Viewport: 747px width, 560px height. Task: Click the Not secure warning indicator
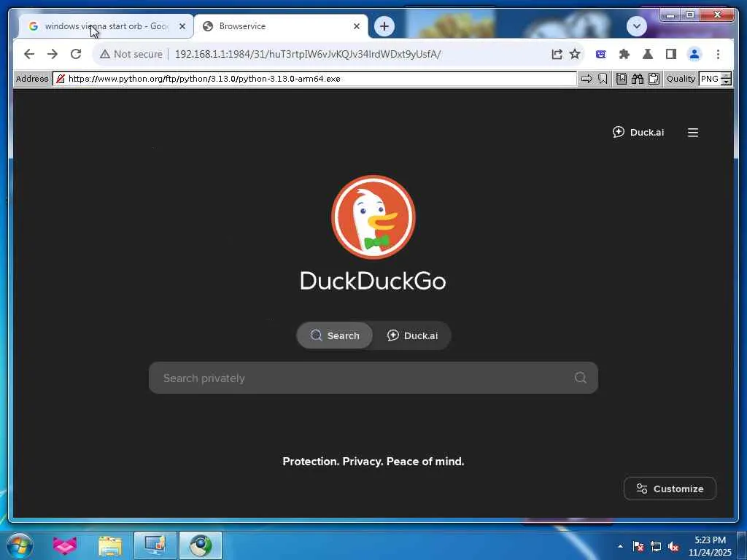(x=131, y=54)
